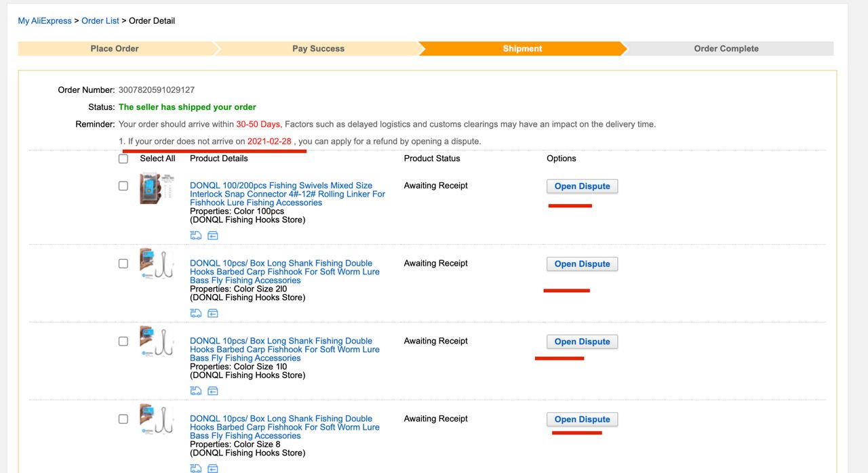Screen dimensions: 868x473
Task: Open Dispute for Fishing Swivels item
Action: pyautogui.click(x=582, y=186)
